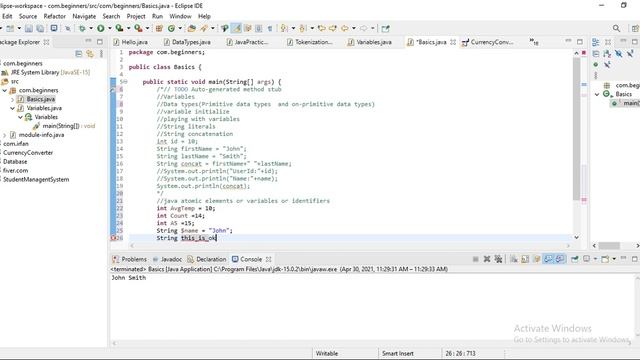The height and width of the screenshot is (360, 640).
Task: Toggle Word Wrap toolbar icon
Action: pyautogui.click(x=247, y=29)
